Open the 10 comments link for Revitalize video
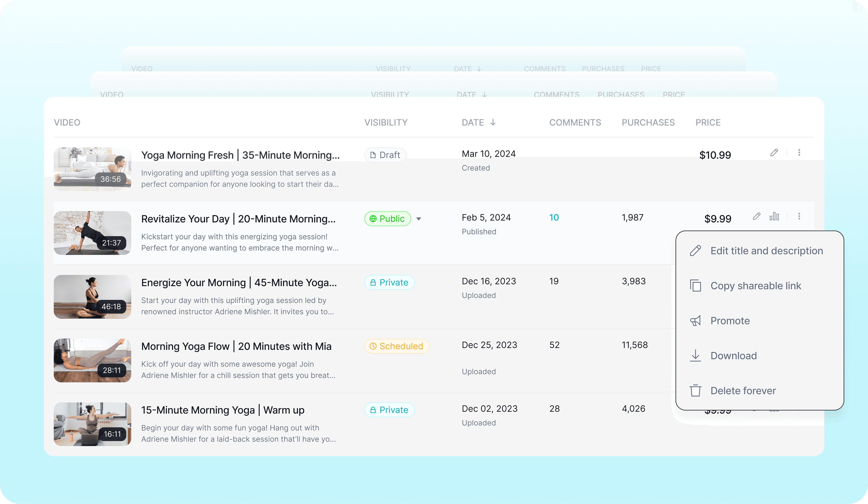 coord(554,217)
